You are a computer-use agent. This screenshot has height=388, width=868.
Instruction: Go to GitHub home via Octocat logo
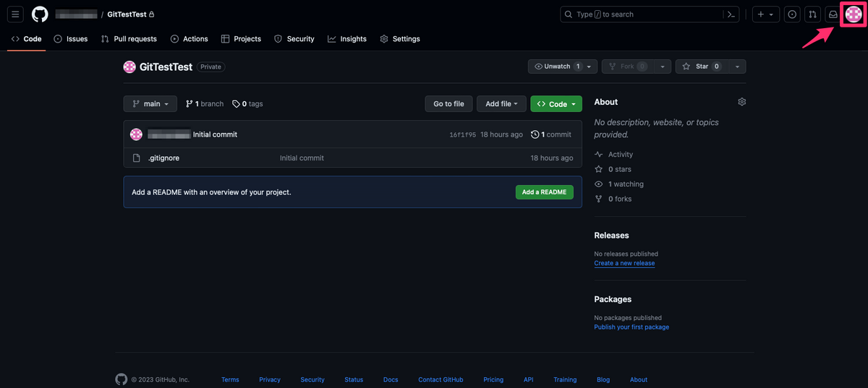(x=40, y=14)
